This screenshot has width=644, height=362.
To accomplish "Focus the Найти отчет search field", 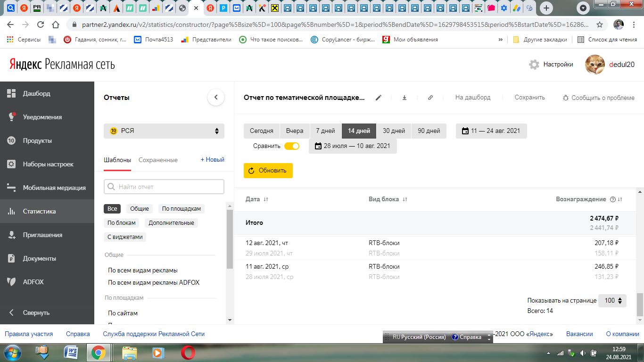I will point(164,187).
